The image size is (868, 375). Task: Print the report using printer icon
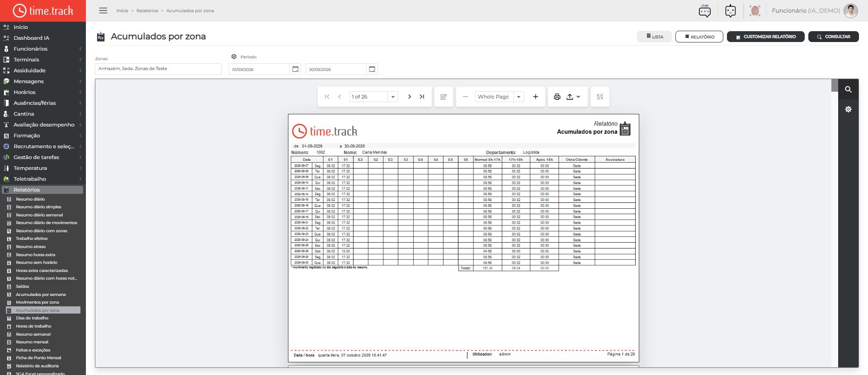point(557,97)
